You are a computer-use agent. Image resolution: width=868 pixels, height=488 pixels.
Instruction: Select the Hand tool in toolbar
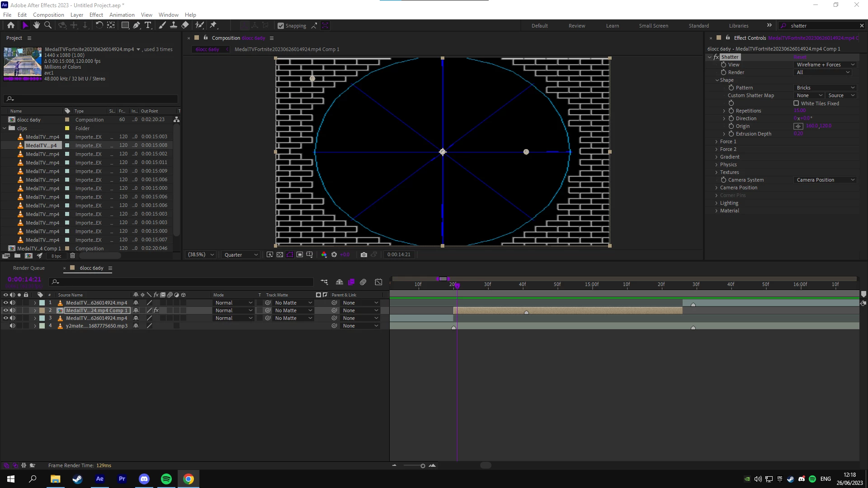[x=37, y=25]
